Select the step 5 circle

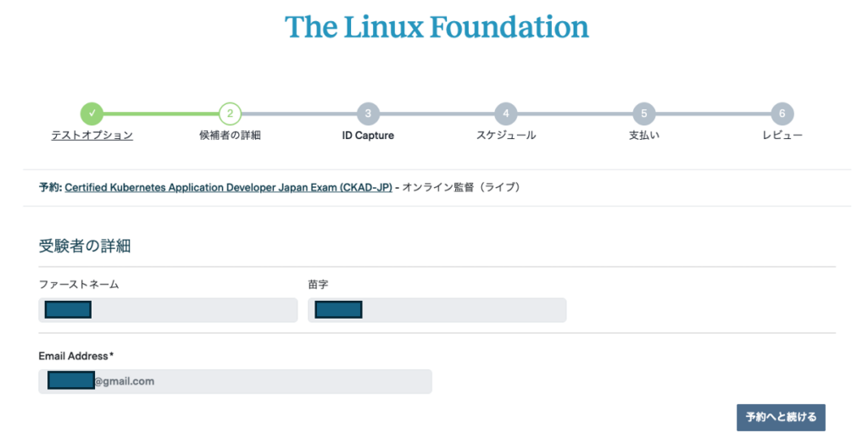[x=643, y=114]
